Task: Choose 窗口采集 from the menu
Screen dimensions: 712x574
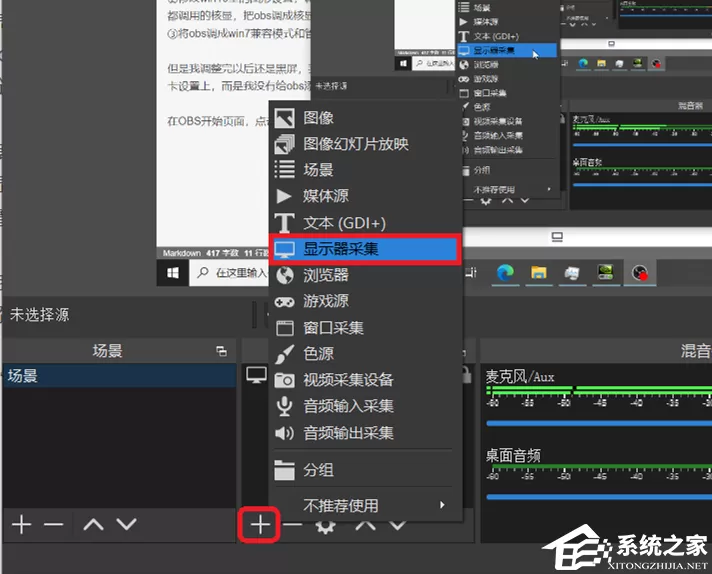Action: coord(366,327)
